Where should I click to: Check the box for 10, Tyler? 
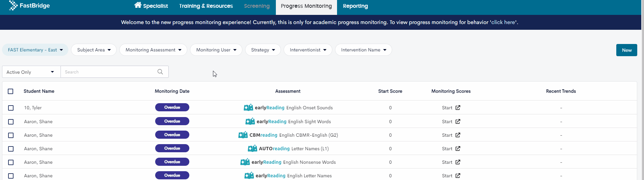pyautogui.click(x=11, y=108)
